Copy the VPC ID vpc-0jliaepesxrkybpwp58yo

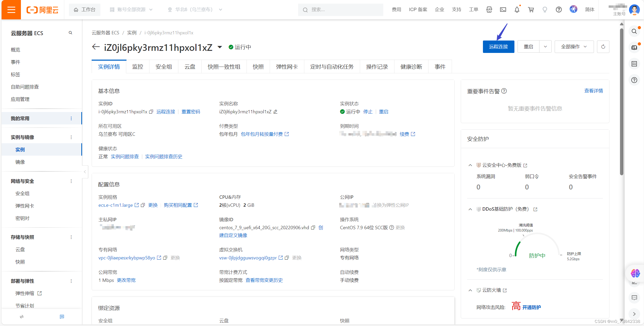165,258
